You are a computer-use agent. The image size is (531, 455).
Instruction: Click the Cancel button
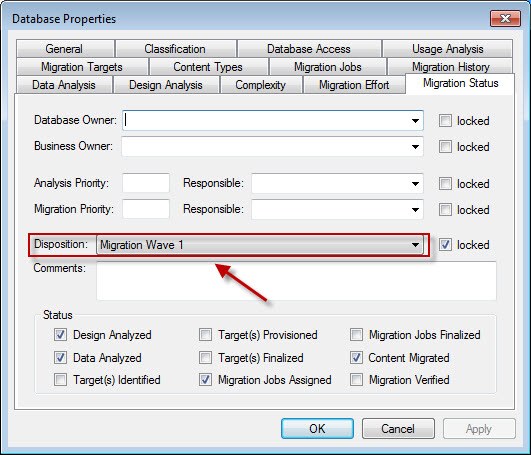[x=398, y=429]
